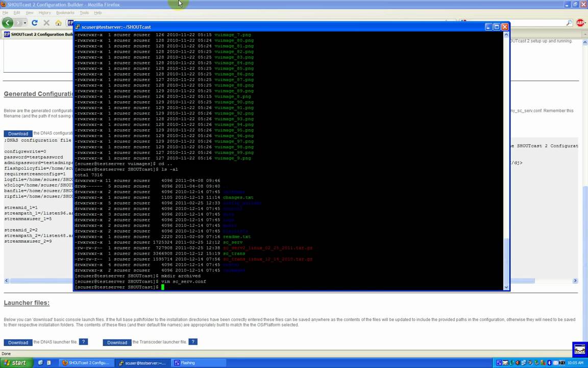The width and height of the screenshot is (588, 368).
Task: Open the Bookmarks menu in Firefox
Action: point(65,13)
